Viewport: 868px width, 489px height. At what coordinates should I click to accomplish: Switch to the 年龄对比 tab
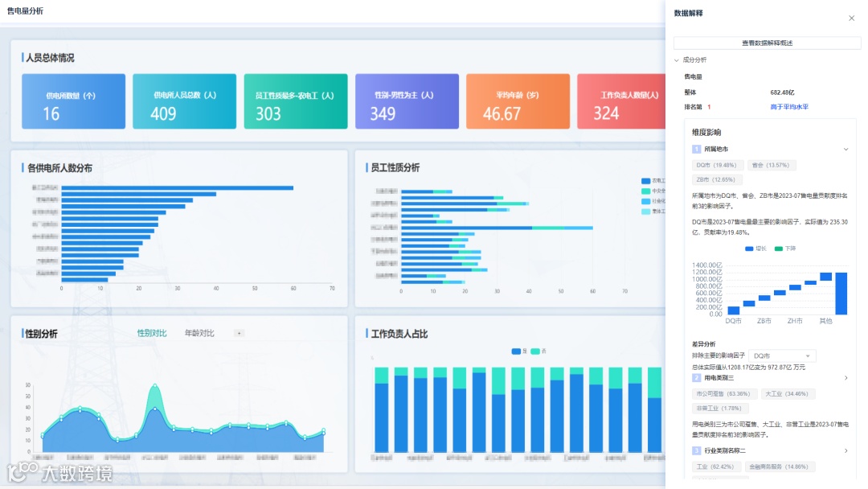pyautogui.click(x=199, y=333)
